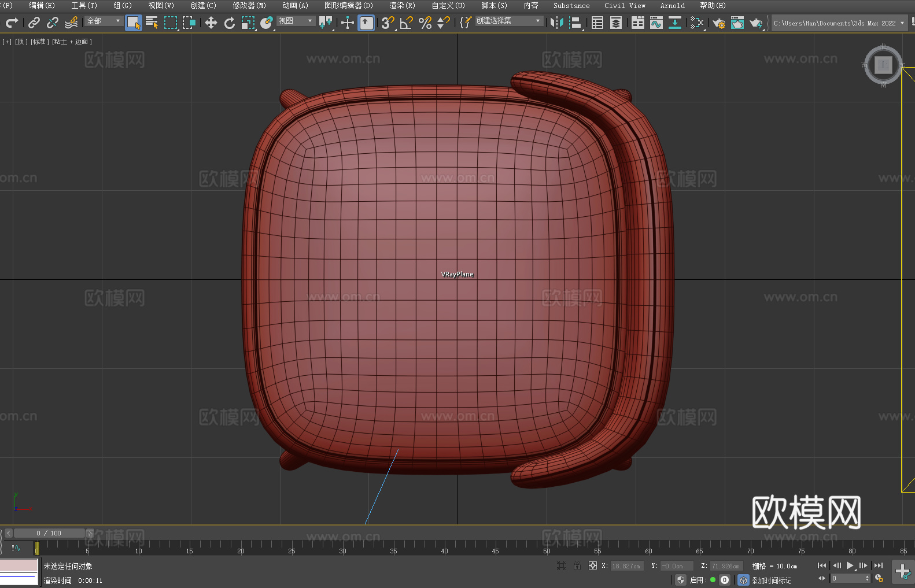The width and height of the screenshot is (915, 588).
Task: Click the [标准] viewport label
Action: (40, 42)
